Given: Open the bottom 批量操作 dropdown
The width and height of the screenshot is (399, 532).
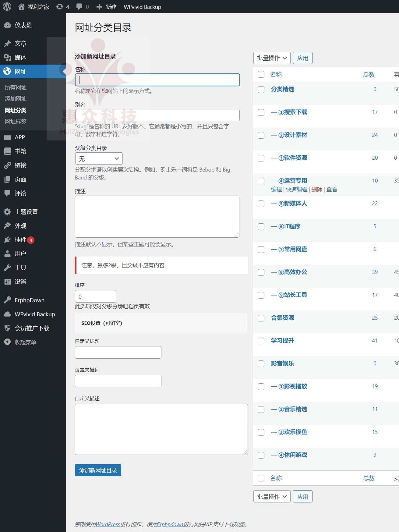Looking at the screenshot, I should point(272,497).
